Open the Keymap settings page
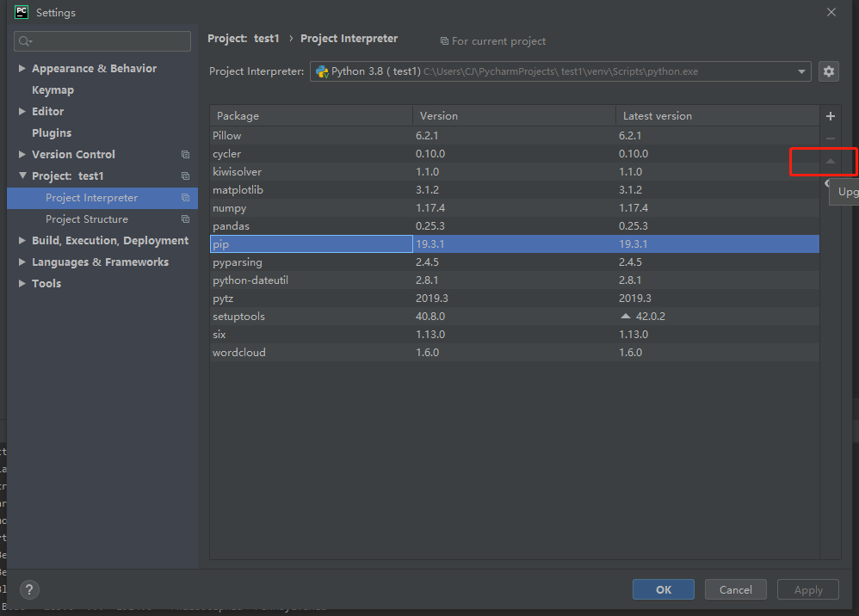The image size is (859, 616). click(53, 89)
